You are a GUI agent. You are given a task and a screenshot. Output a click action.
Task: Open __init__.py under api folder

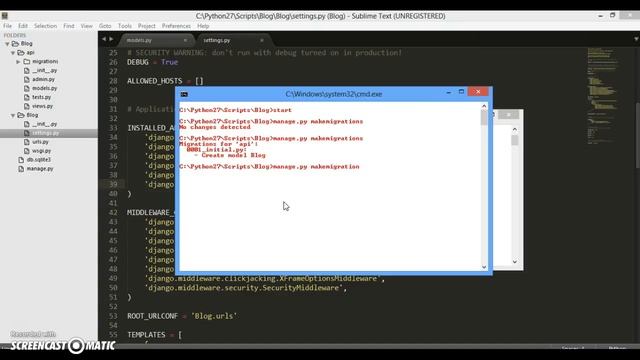tap(44, 70)
